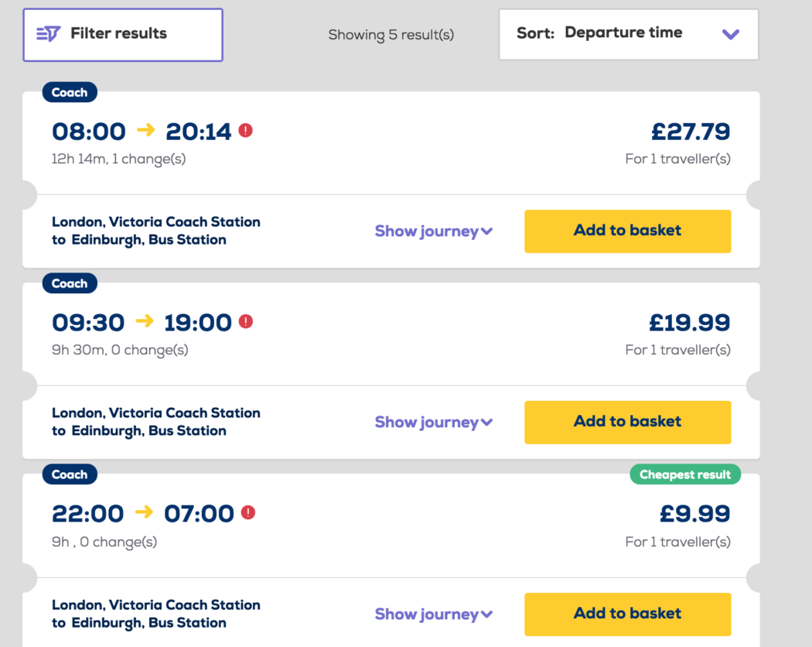Expand Show journey for the £9.99 overnight coach
Screen dimensions: 812x647
coord(433,614)
